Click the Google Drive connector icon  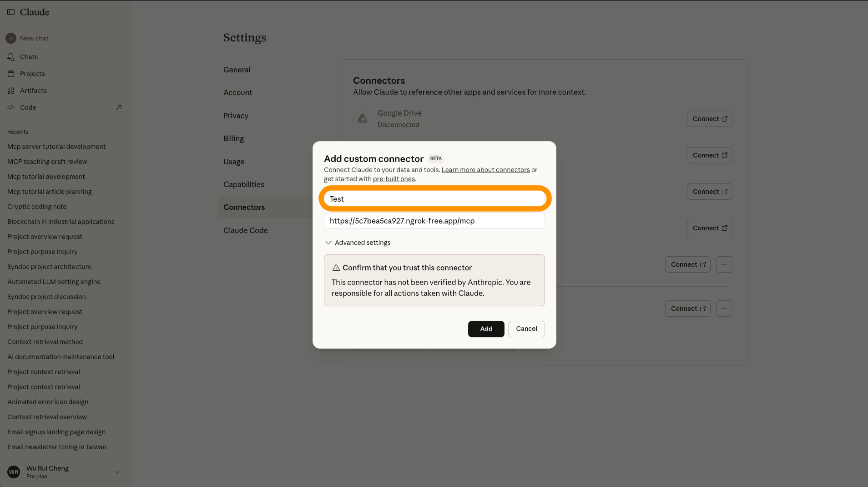(x=363, y=119)
